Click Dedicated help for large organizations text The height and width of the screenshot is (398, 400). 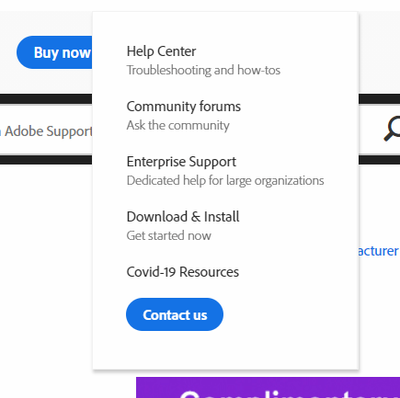pyautogui.click(x=225, y=181)
